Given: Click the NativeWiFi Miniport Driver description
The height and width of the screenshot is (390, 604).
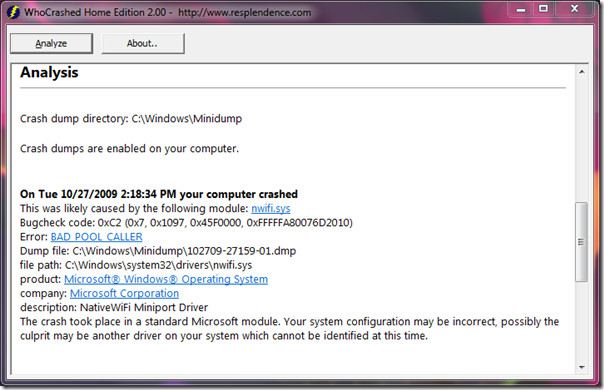Looking at the screenshot, I should (x=114, y=308).
